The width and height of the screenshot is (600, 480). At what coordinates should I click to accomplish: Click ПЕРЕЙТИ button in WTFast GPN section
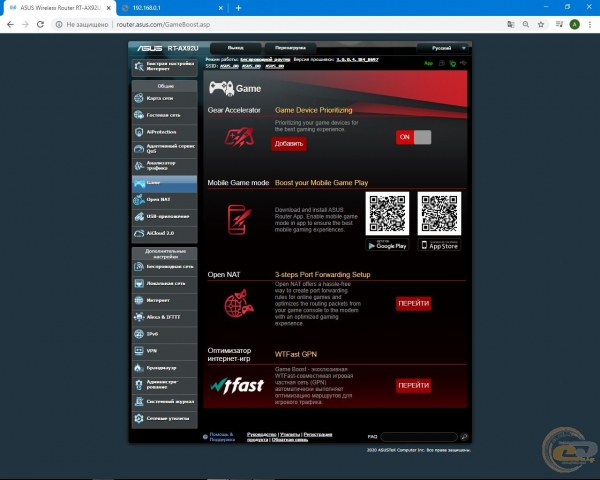pos(414,385)
